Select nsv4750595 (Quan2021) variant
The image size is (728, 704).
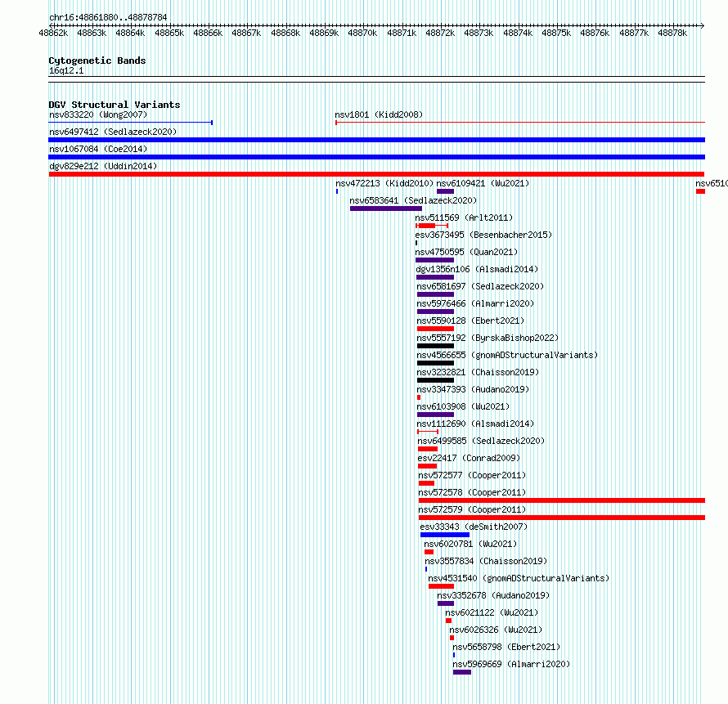click(466, 252)
